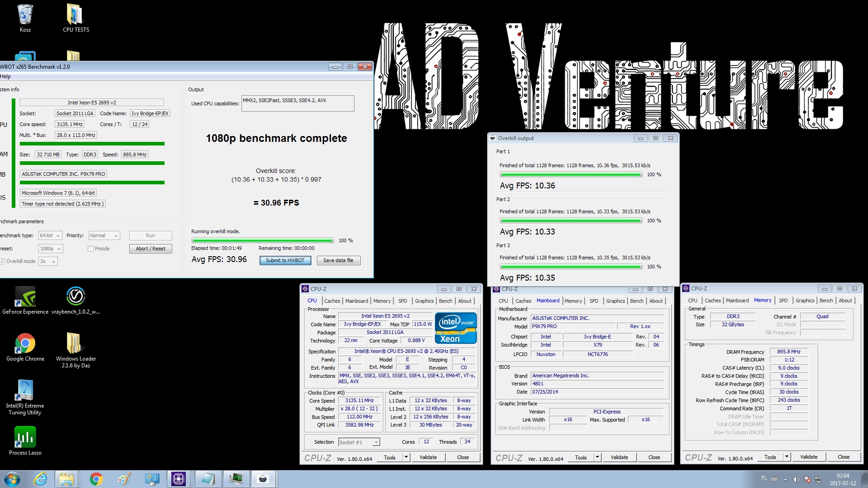
Task: Click Validate in the CPU-Z Mainboard window
Action: tap(619, 457)
